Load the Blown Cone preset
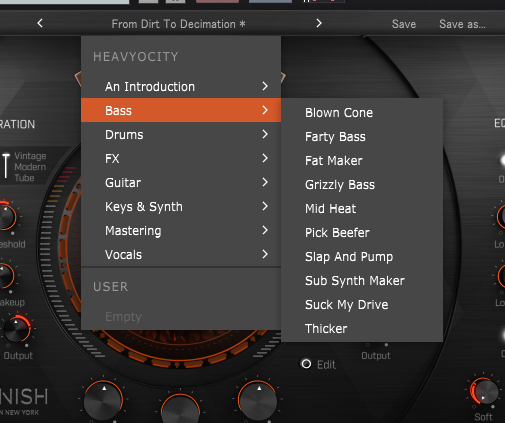Viewport: 505px width, 423px height. 362,113
